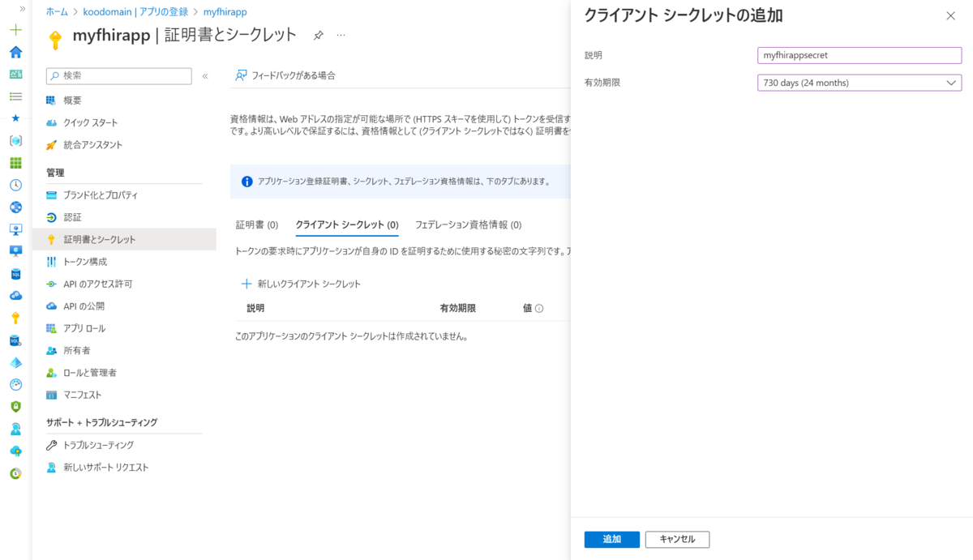Expand the portal menu with double chevron

click(22, 9)
